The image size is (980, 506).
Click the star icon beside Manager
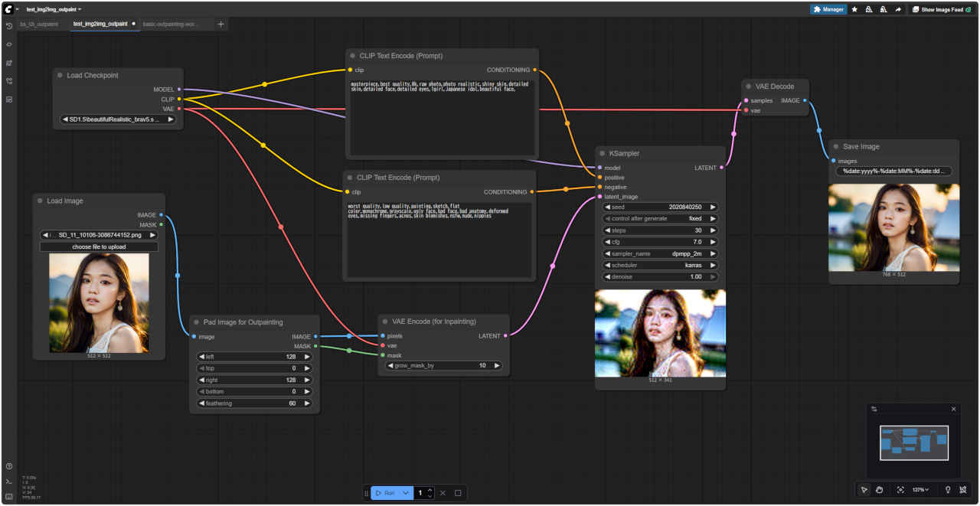854,9
